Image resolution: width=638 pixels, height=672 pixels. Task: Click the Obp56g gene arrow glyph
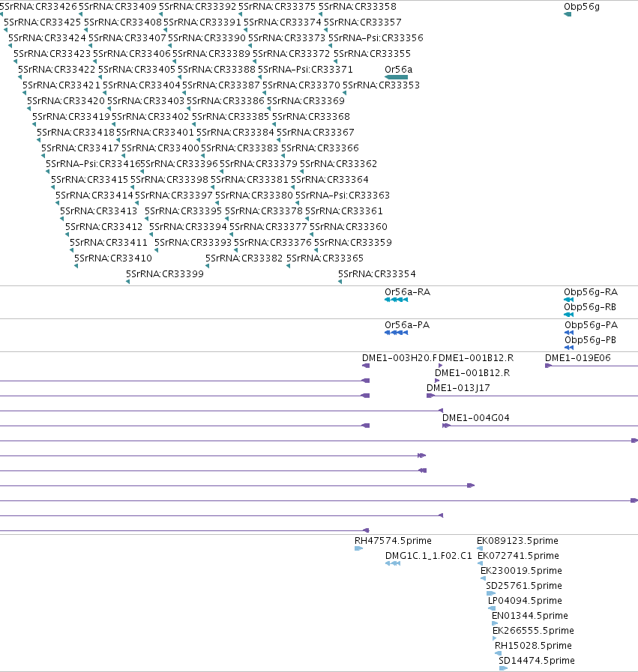point(568,14)
